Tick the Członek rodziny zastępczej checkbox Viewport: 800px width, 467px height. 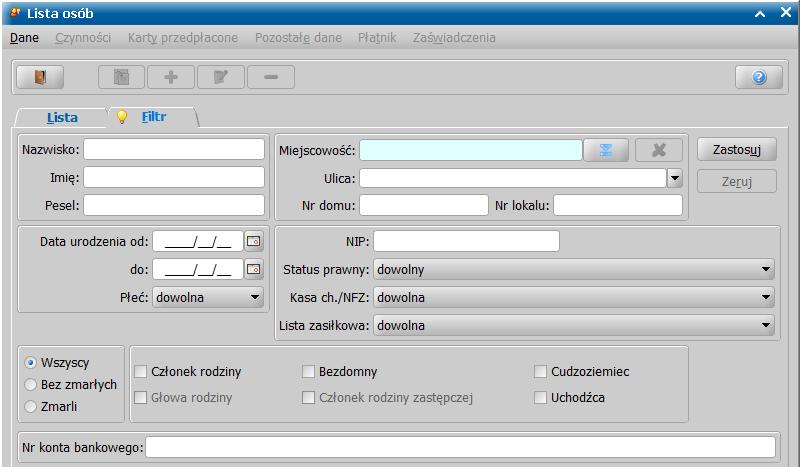point(308,397)
